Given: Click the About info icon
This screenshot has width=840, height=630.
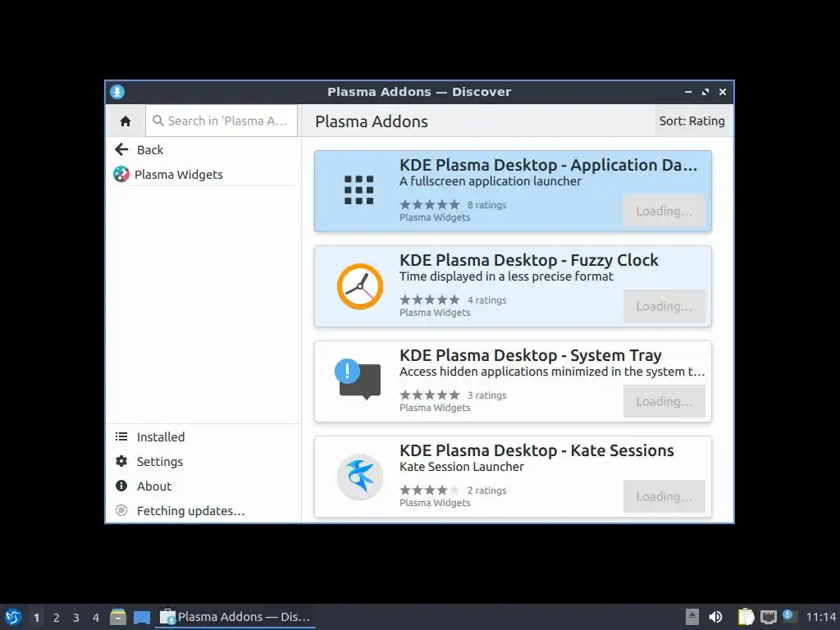Looking at the screenshot, I should coord(121,486).
